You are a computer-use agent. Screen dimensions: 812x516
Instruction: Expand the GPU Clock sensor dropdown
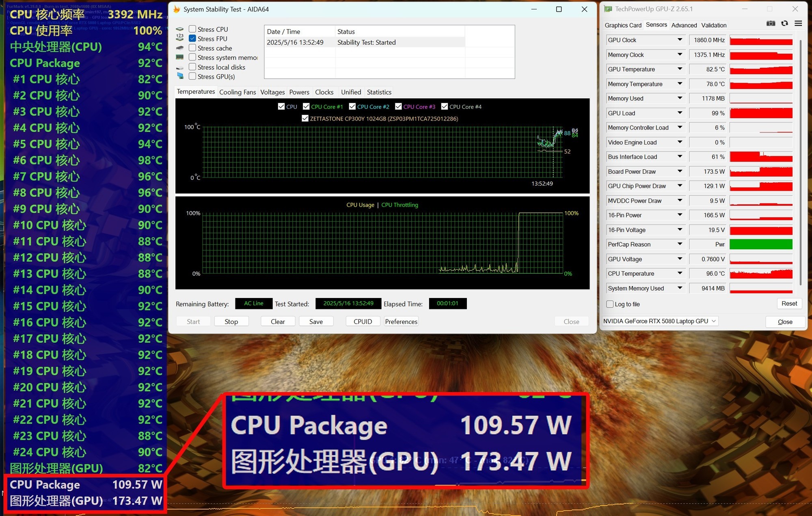tap(680, 40)
